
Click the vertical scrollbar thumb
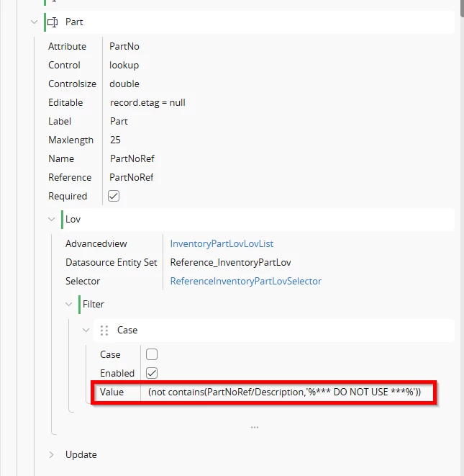pos(462,8)
